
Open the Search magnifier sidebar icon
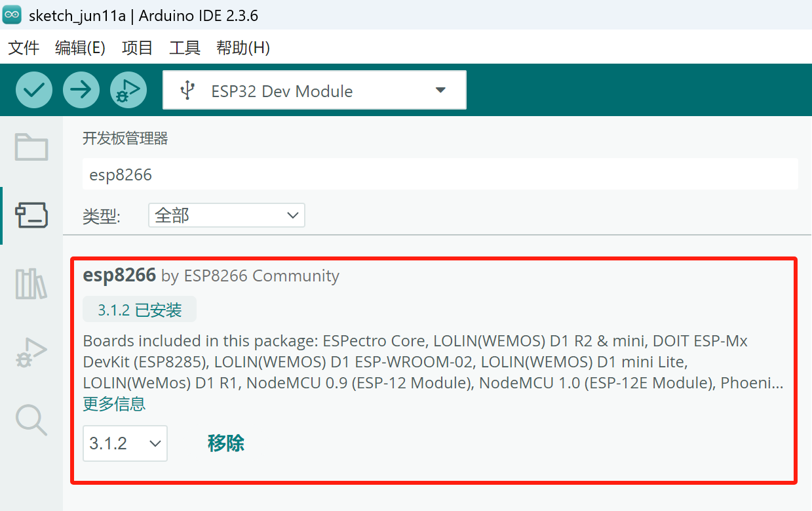[31, 420]
